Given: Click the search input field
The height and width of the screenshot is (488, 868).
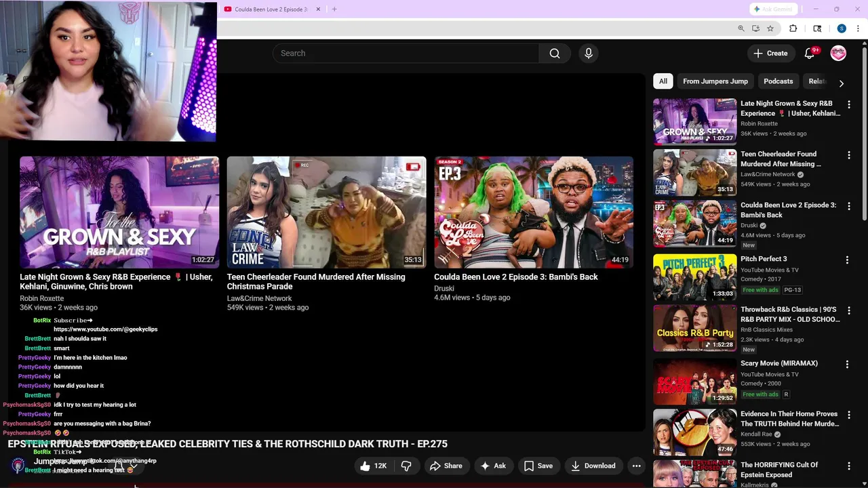Looking at the screenshot, I should coord(406,54).
